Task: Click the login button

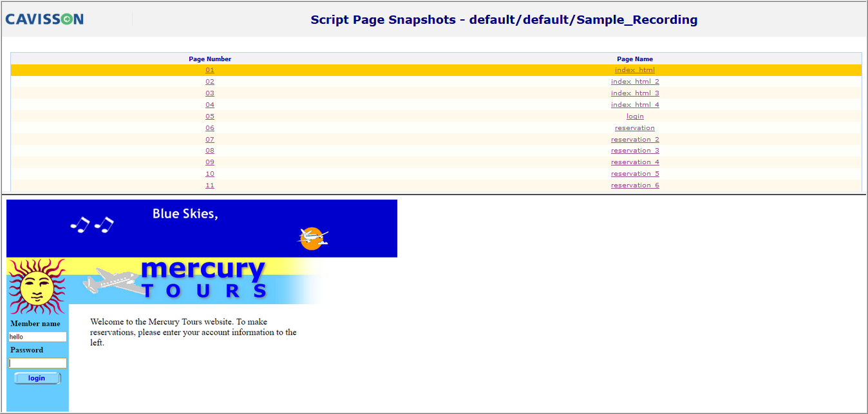Action: point(37,378)
